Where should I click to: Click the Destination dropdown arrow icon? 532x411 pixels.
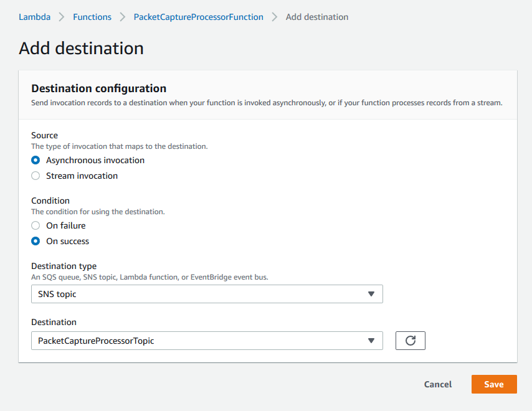pyautogui.click(x=371, y=341)
